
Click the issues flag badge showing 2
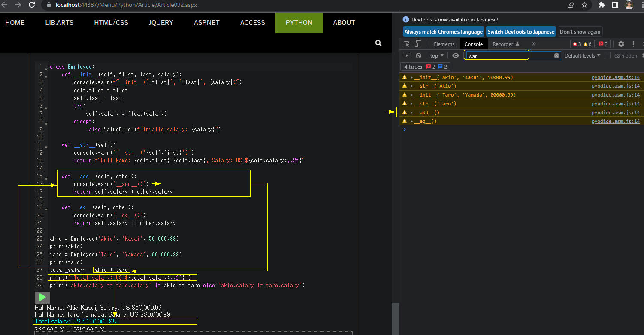coord(603,44)
